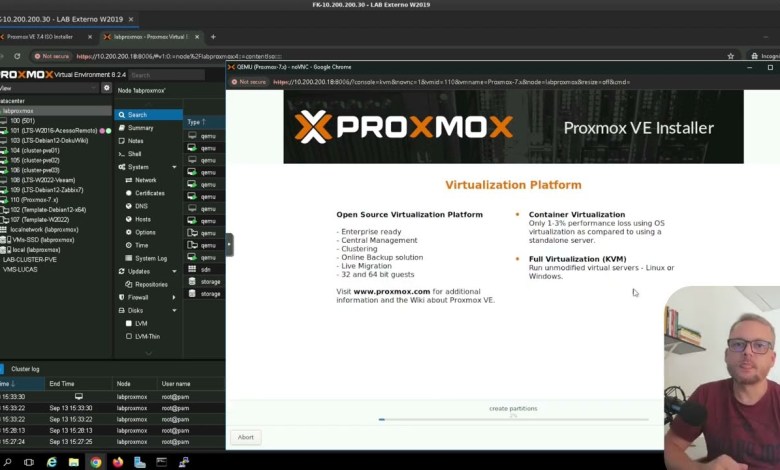Click the create partitions progress bar
Image resolution: width=780 pixels, height=470 pixels.
click(x=513, y=419)
